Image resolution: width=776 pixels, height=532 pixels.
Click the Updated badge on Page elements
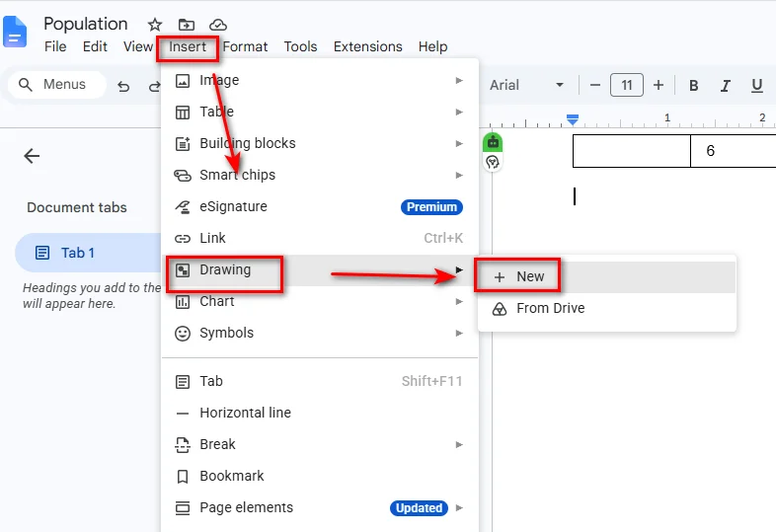click(419, 507)
